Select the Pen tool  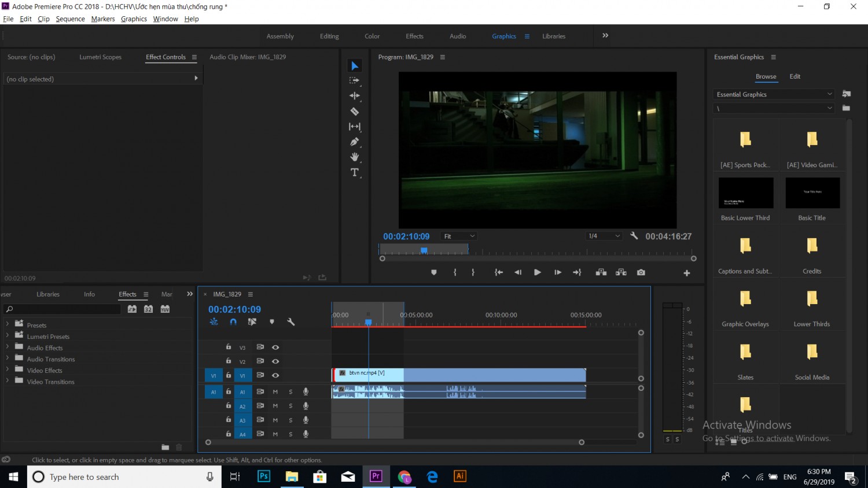click(355, 142)
